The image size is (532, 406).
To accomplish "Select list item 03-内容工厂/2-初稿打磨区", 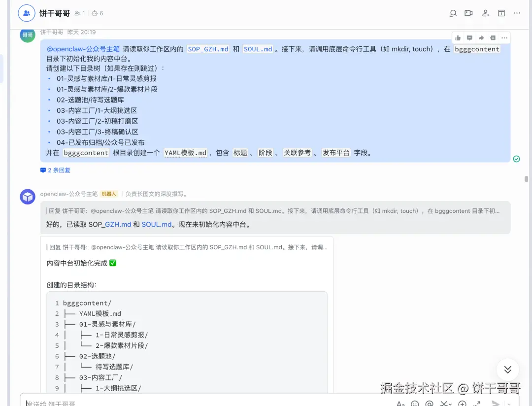I will point(98,121).
